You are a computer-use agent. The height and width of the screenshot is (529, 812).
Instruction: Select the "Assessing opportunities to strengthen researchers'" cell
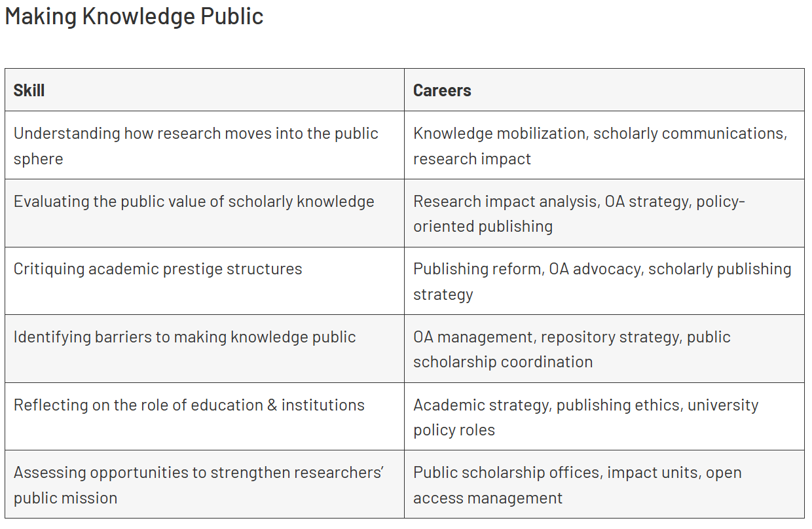pyautogui.click(x=198, y=484)
